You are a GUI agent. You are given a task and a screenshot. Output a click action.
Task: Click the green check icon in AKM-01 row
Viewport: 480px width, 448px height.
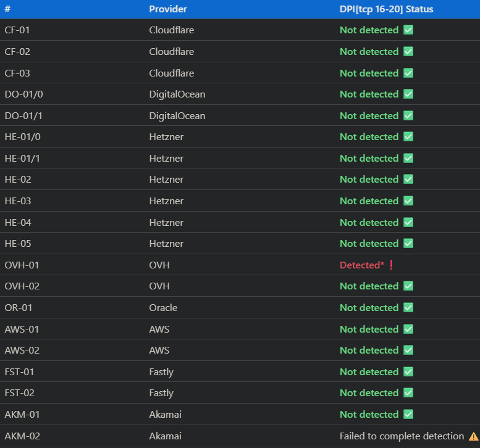(x=408, y=414)
